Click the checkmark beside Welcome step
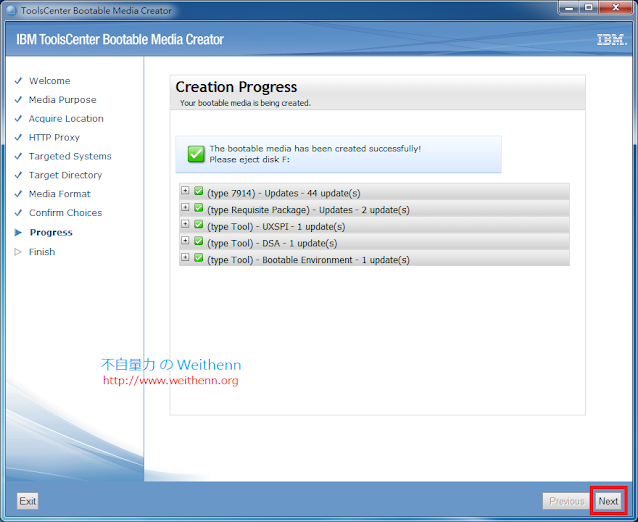The image size is (638, 522). [18, 81]
